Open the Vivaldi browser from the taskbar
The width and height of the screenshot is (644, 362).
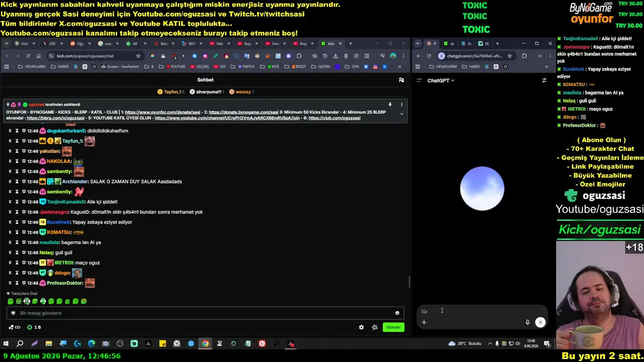[262, 344]
